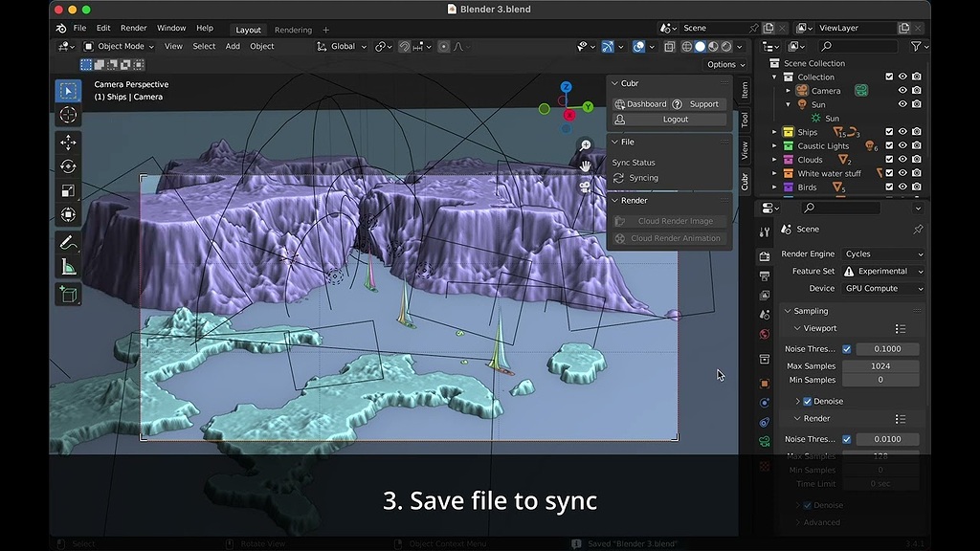Open the Render properties tab icon

pyautogui.click(x=765, y=256)
